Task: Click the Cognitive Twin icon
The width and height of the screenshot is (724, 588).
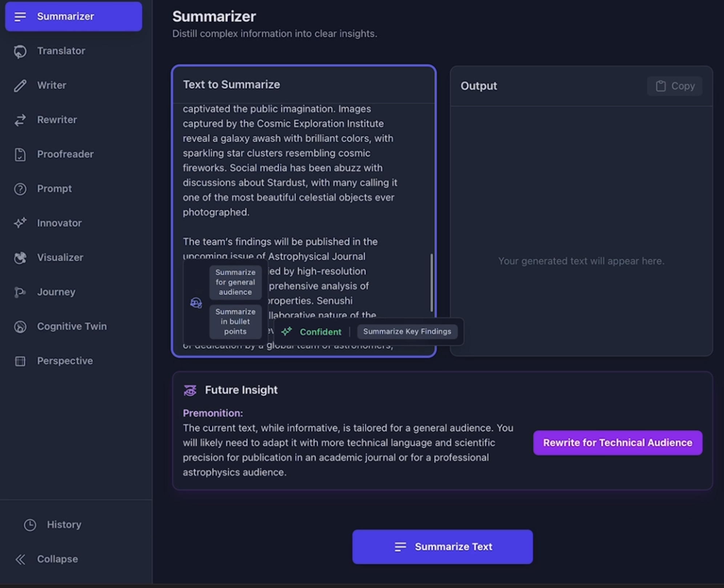Action: click(x=20, y=327)
